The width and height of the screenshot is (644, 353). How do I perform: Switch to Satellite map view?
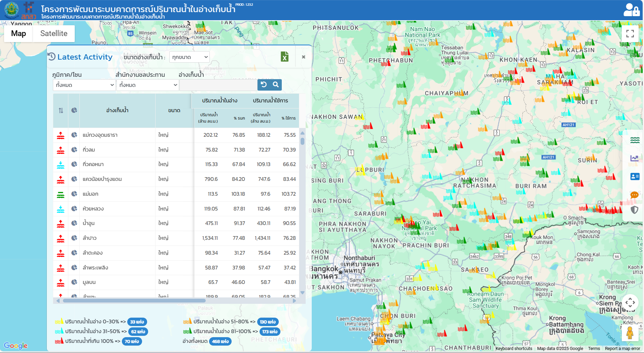[54, 34]
